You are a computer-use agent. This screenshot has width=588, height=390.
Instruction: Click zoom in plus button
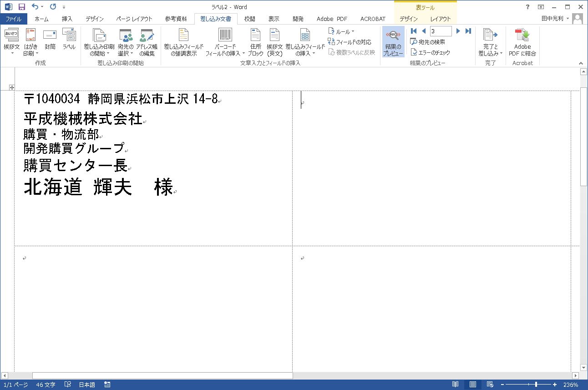point(555,385)
